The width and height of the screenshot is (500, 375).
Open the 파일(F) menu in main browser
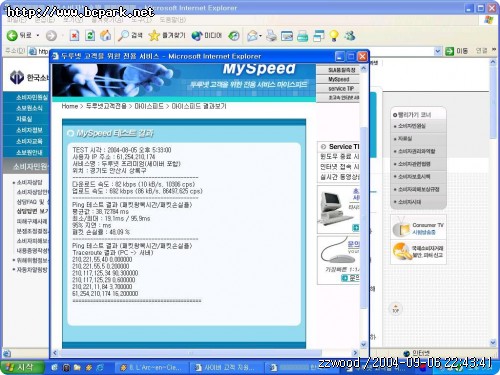[x=17, y=20]
